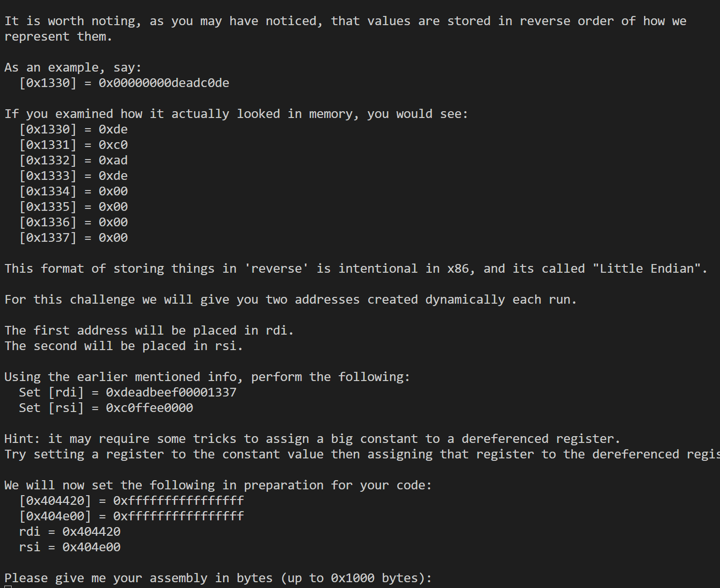The image size is (720, 588).
Task: Select the [0x404e00] address in preparation list
Action: pos(55,516)
